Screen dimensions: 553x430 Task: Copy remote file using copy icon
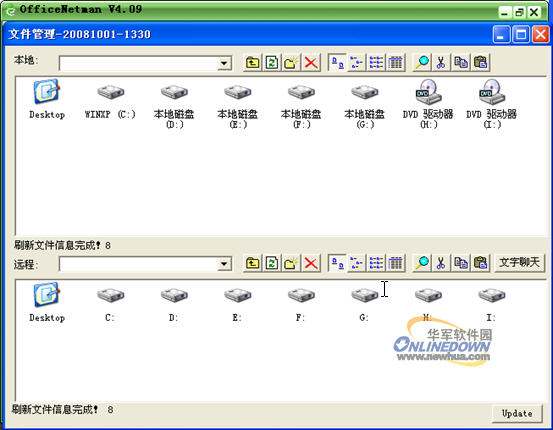(461, 263)
